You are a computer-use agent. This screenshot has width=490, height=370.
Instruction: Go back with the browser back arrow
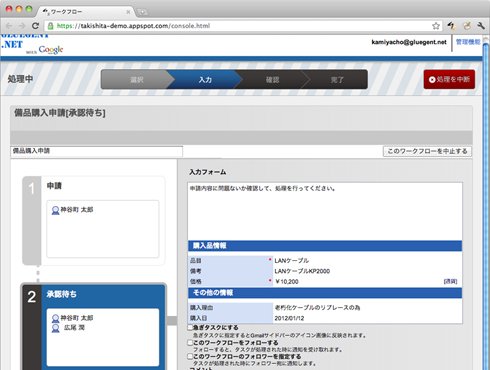pyautogui.click(x=9, y=26)
